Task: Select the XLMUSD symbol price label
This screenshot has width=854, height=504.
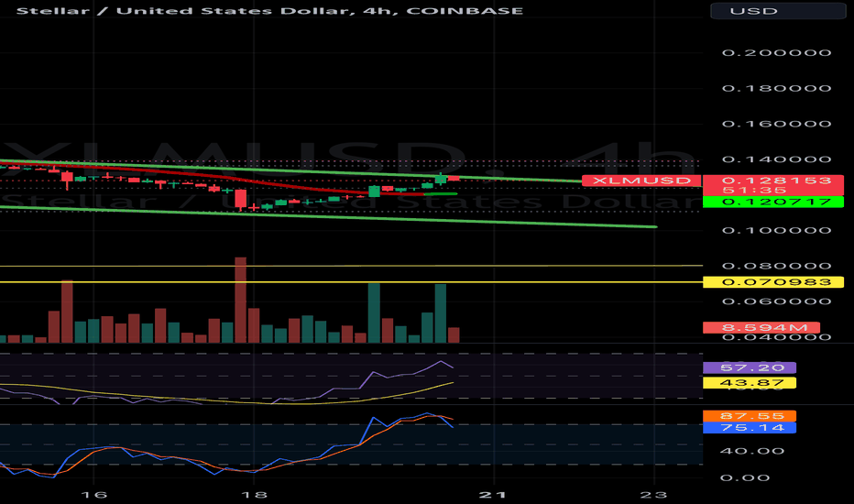Action: click(x=641, y=181)
